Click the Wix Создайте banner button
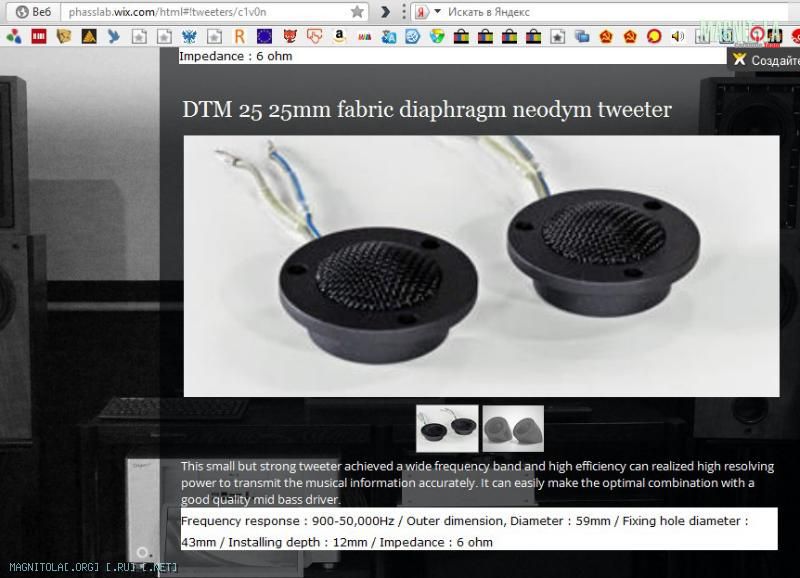Viewport: 800px width, 578px height. (764, 60)
